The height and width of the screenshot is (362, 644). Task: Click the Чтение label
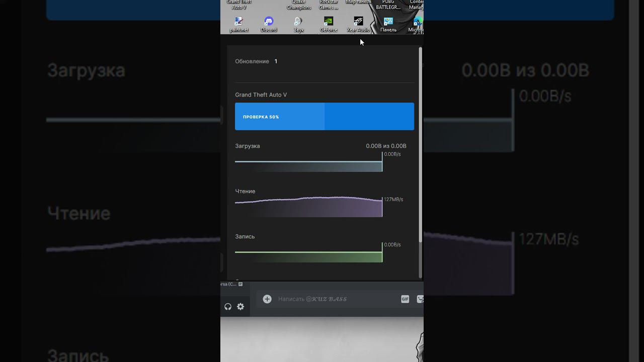(245, 192)
